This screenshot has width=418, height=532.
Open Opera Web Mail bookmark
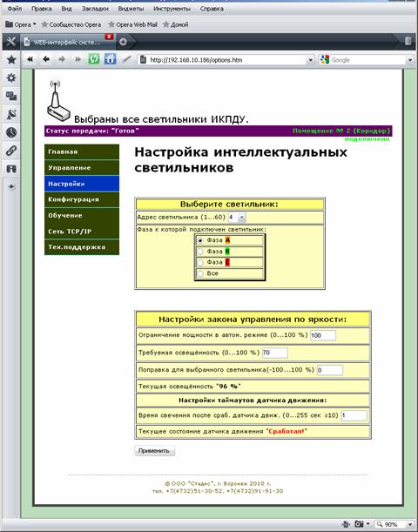132,24
